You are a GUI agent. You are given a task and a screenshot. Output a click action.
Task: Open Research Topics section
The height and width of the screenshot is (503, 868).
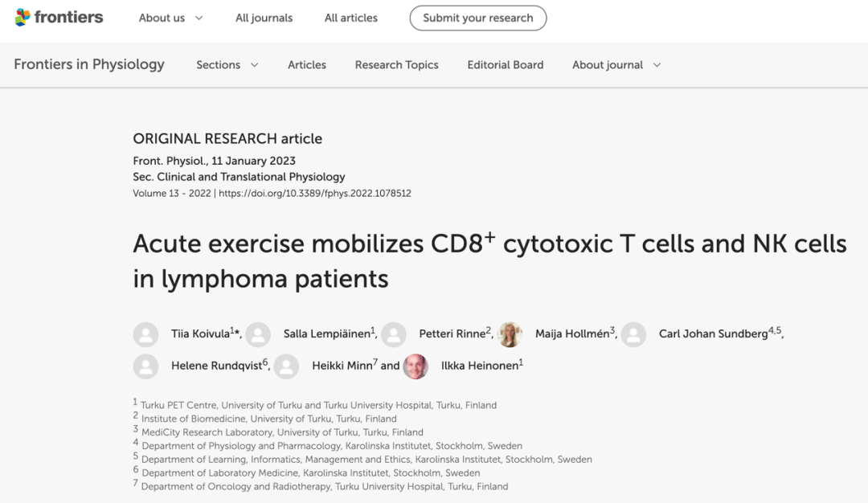click(396, 65)
